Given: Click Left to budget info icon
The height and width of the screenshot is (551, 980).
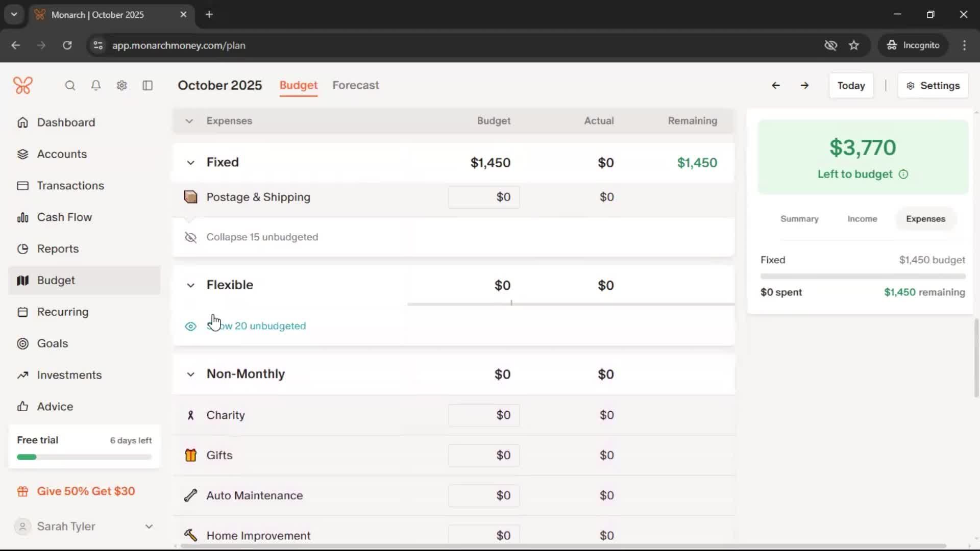Looking at the screenshot, I should click(903, 174).
